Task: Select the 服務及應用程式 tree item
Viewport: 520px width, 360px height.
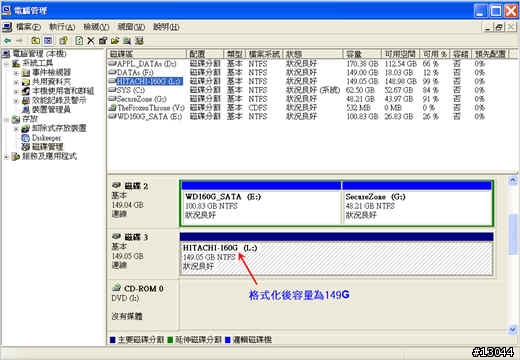Action: coord(49,156)
